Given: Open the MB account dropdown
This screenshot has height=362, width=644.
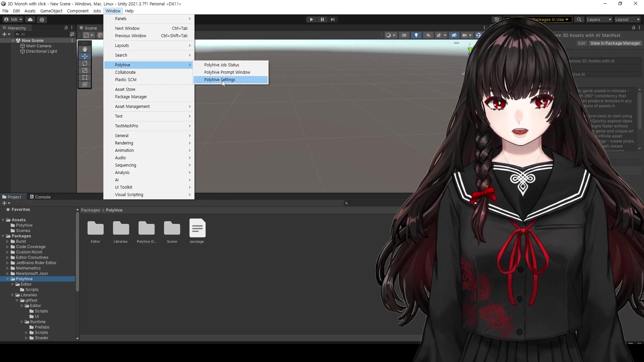Looking at the screenshot, I should (13, 19).
